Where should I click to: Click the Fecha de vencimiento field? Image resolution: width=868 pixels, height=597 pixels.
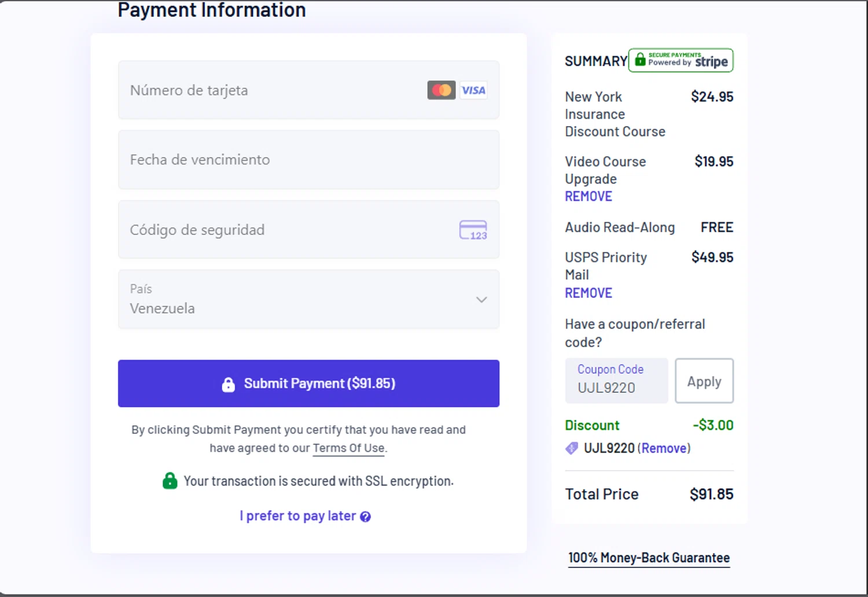click(308, 160)
